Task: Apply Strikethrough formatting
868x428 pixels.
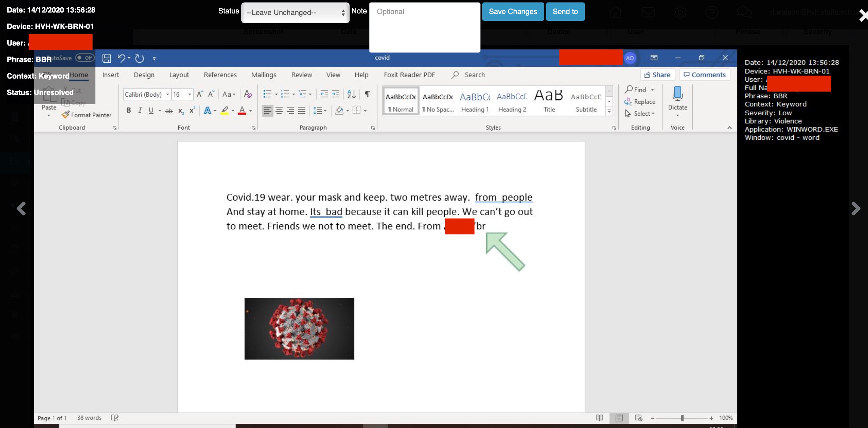Action: click(169, 110)
